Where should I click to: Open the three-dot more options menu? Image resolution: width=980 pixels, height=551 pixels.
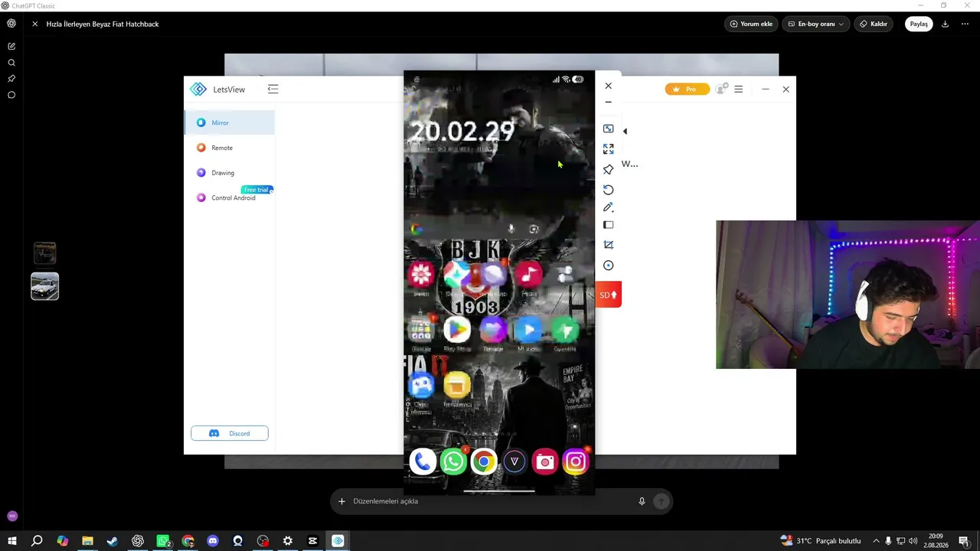(965, 24)
